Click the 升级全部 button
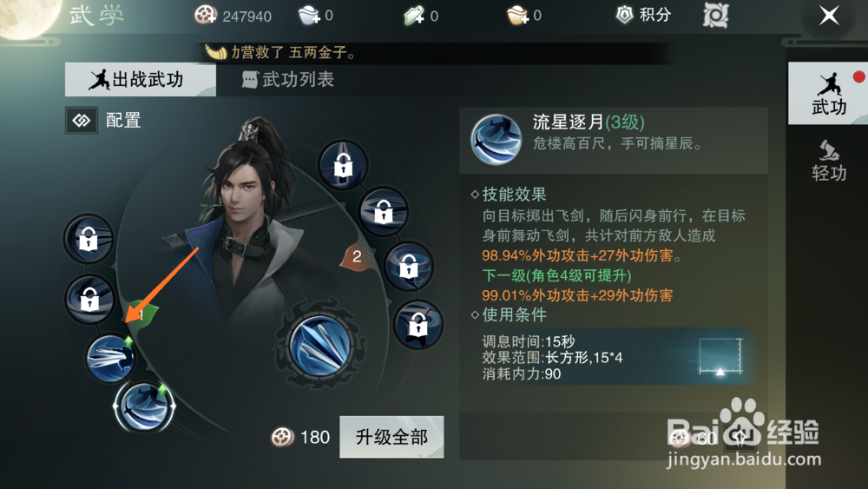The image size is (868, 489). coord(391,437)
